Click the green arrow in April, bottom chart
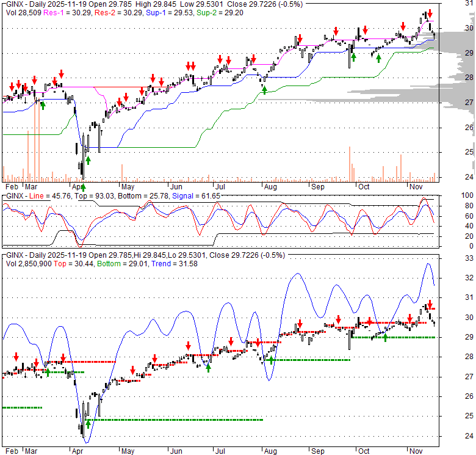 (88, 423)
